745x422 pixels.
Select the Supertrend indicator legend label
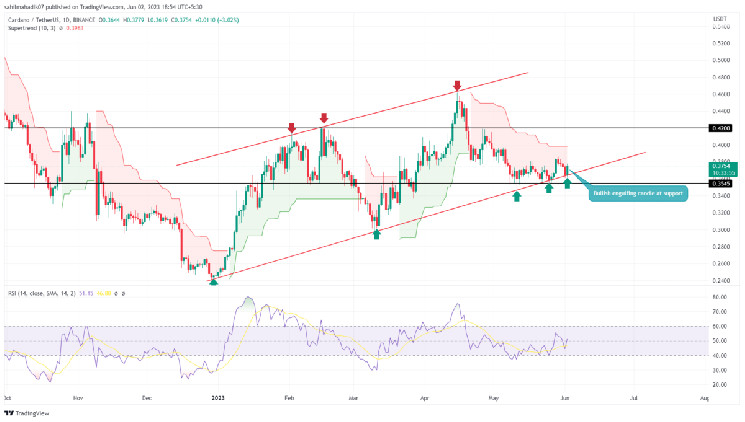coord(31,28)
